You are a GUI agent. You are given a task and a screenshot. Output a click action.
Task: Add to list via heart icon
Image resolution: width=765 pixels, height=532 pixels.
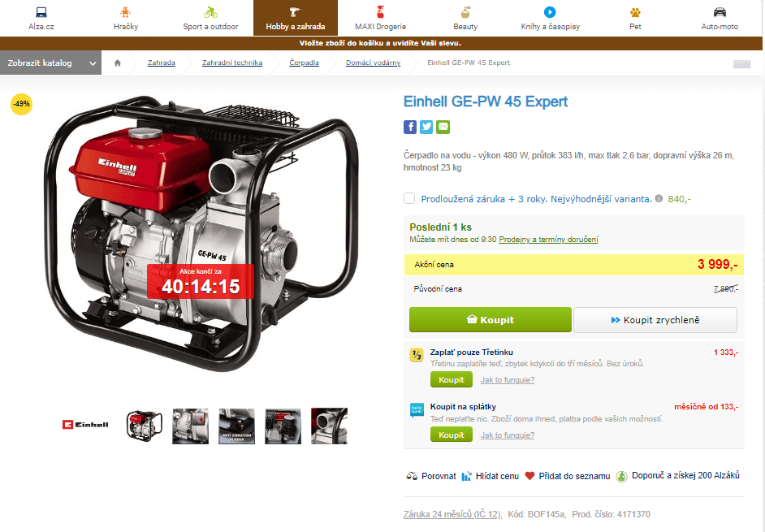coord(529,476)
